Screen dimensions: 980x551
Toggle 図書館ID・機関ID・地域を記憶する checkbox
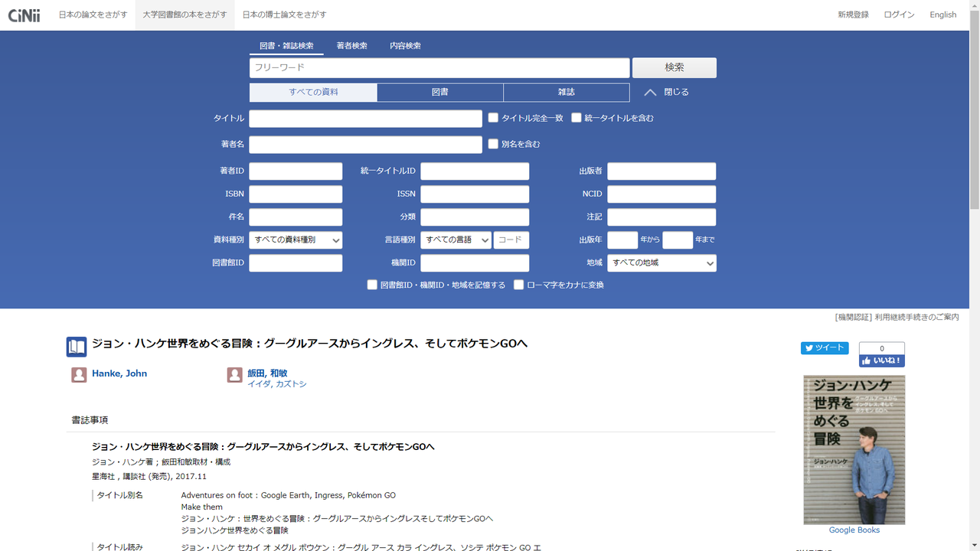click(x=372, y=285)
